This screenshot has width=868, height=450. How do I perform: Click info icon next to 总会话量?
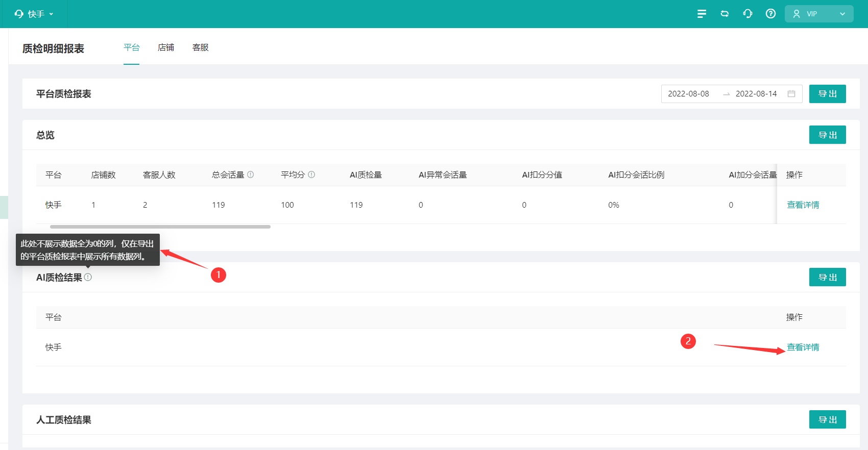tap(250, 174)
